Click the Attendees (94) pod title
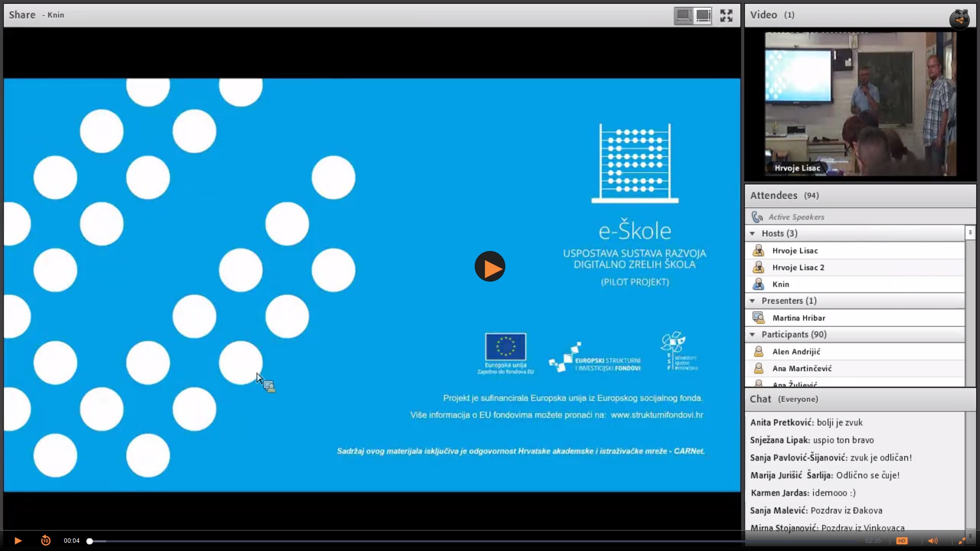The image size is (980, 551). (785, 195)
